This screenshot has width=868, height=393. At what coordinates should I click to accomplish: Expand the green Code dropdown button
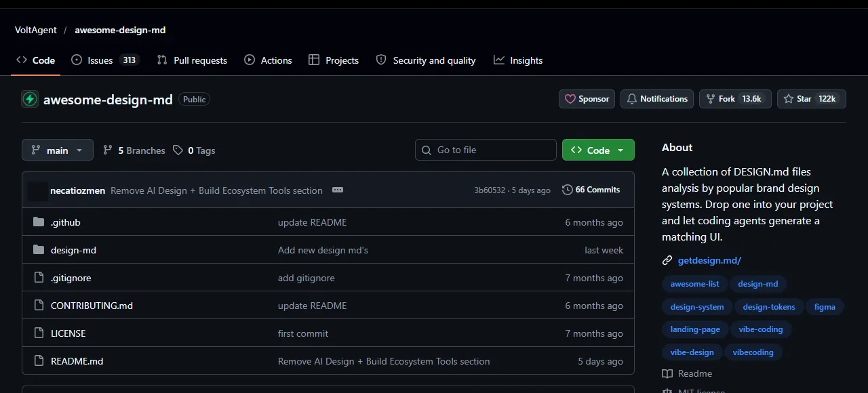coord(598,150)
